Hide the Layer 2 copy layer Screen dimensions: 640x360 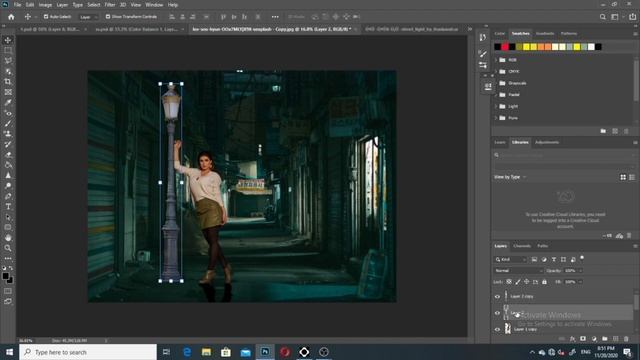pos(497,297)
